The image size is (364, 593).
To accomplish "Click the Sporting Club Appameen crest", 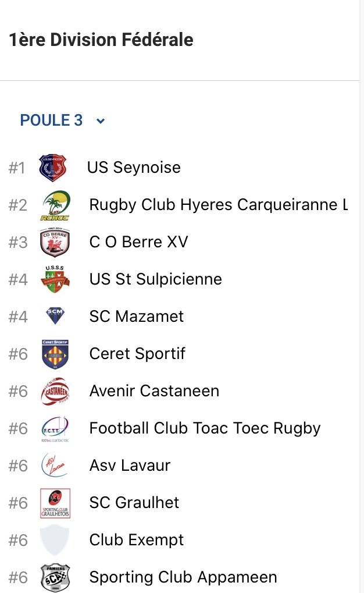I will point(55,577).
